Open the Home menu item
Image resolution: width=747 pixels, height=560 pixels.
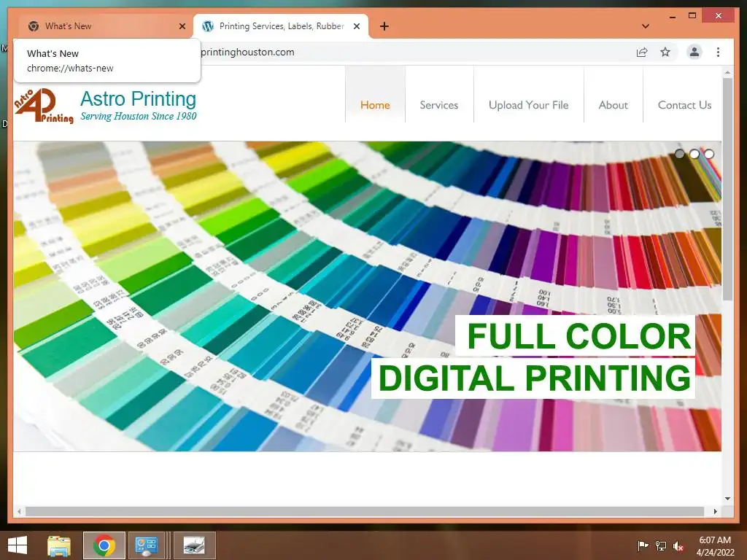click(x=375, y=105)
